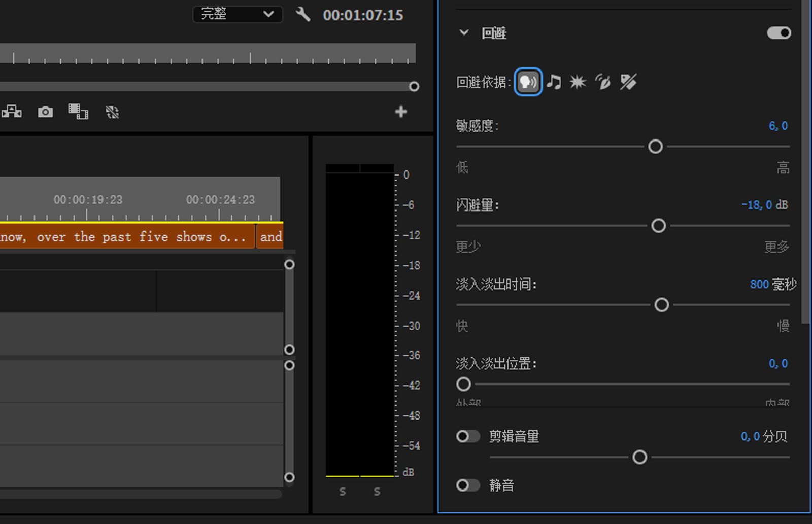Open comparison view in the program monitor
The width and height of the screenshot is (812, 524).
[79, 112]
